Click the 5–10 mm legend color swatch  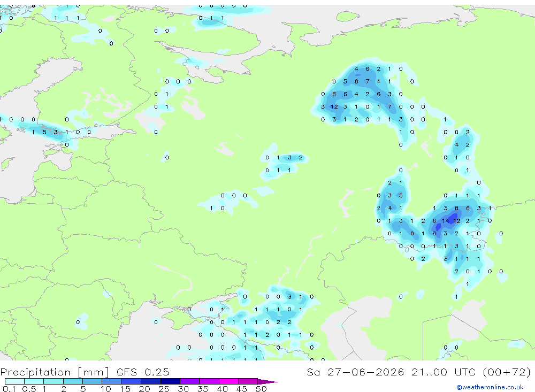tap(93, 381)
